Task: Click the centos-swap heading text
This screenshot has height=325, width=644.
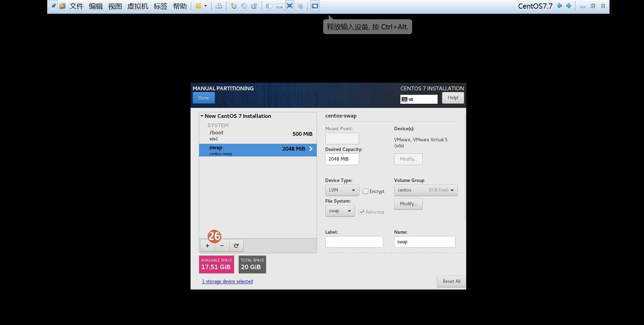Action: click(341, 116)
